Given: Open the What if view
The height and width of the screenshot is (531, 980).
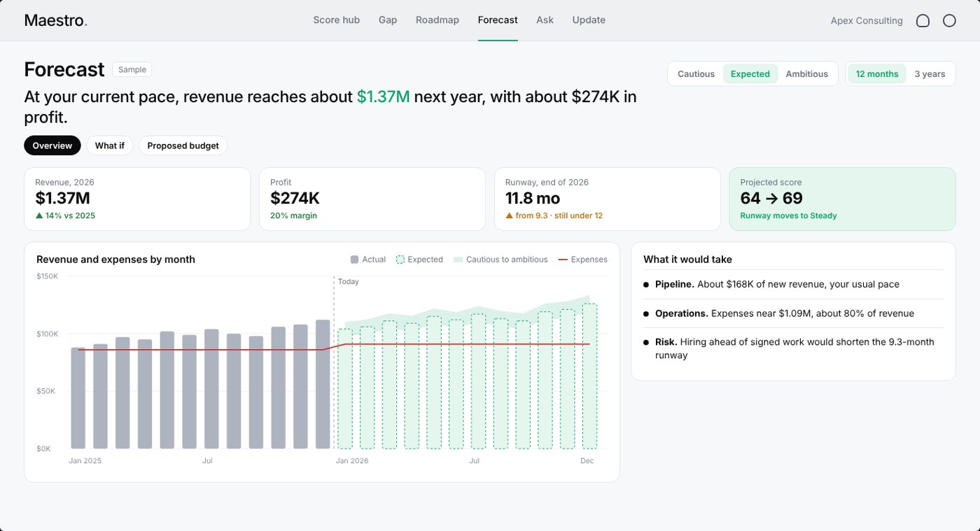Looking at the screenshot, I should point(110,146).
